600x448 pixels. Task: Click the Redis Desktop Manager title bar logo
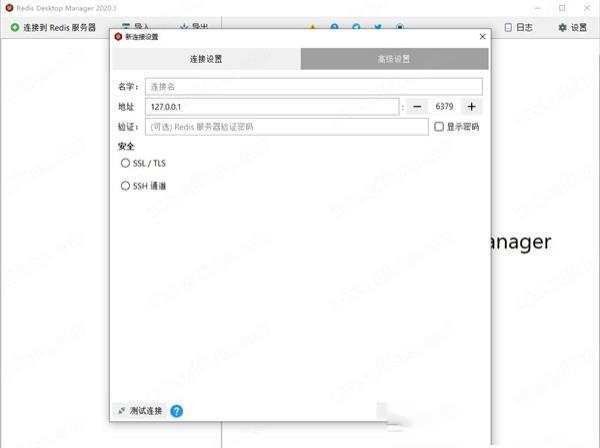(x=10, y=8)
